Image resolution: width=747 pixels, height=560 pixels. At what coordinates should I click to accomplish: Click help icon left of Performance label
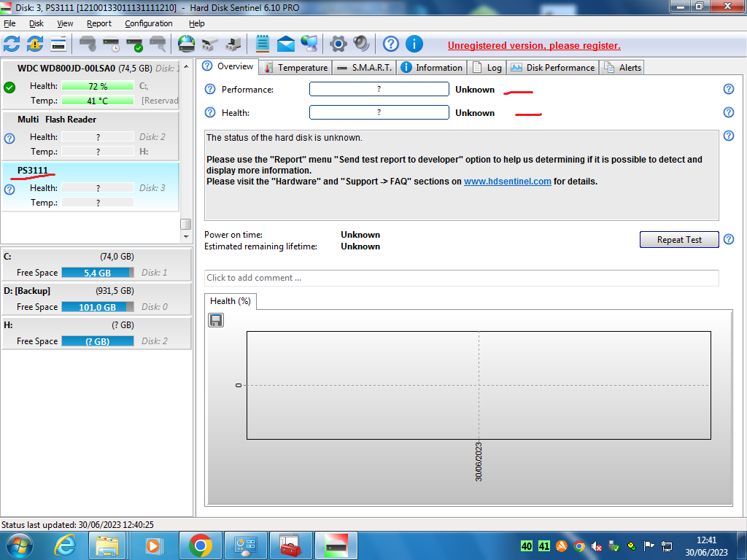click(x=210, y=89)
